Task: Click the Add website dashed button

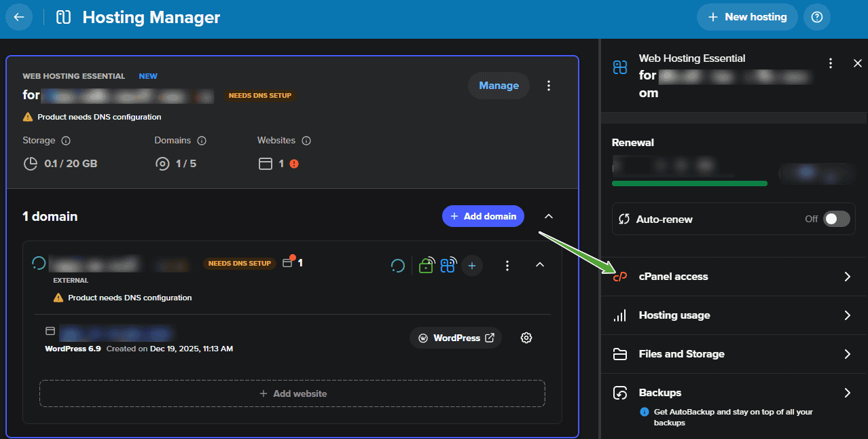Action: [x=292, y=393]
